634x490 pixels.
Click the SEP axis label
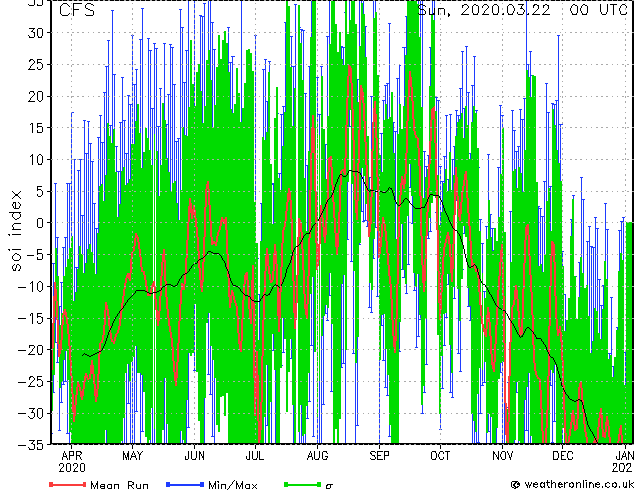379,456
